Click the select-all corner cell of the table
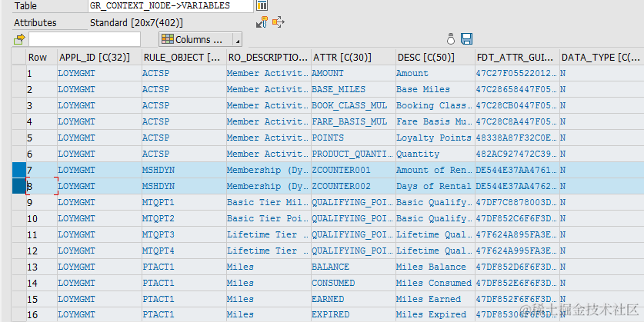The width and height of the screenshot is (644, 322). pos(19,57)
